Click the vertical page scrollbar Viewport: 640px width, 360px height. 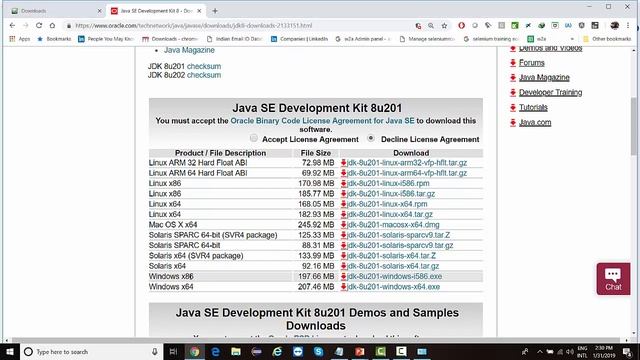[x=634, y=127]
